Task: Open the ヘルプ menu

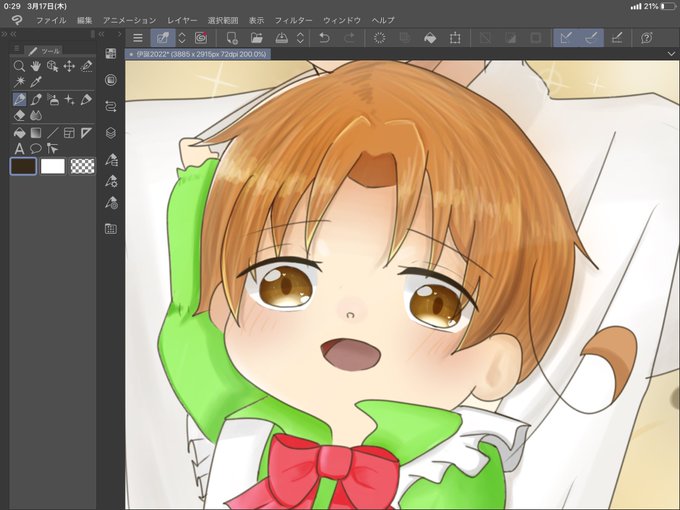Action: point(383,20)
